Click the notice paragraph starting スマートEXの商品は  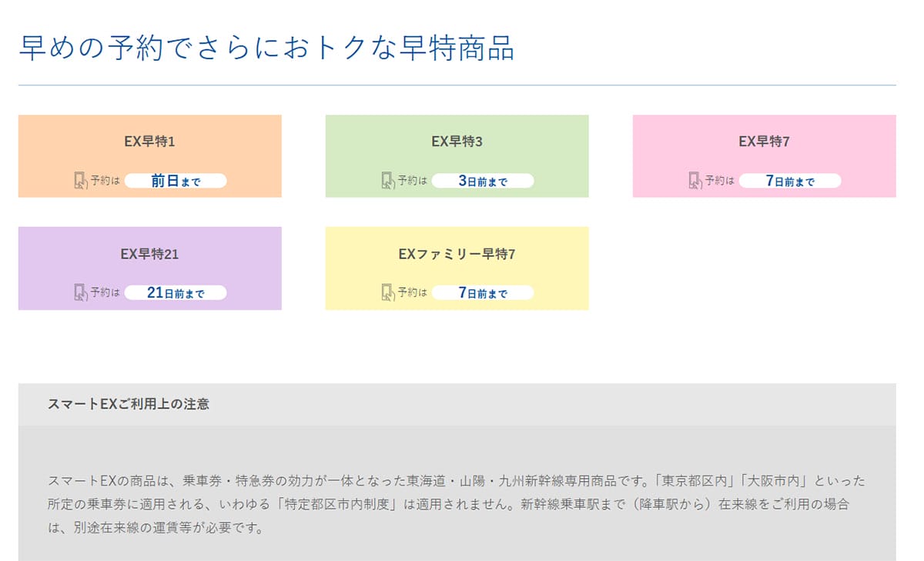457,505
